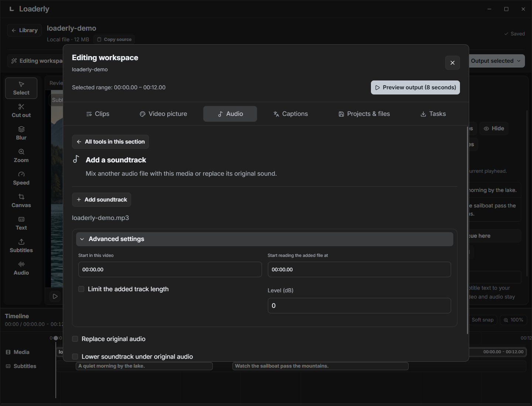The width and height of the screenshot is (532, 406).
Task: Click the Start in this video field
Action: (170, 269)
